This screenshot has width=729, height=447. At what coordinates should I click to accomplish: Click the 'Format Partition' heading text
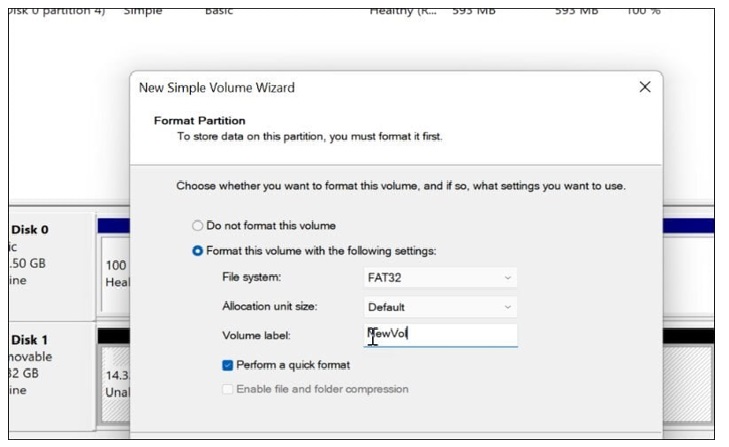pos(199,121)
